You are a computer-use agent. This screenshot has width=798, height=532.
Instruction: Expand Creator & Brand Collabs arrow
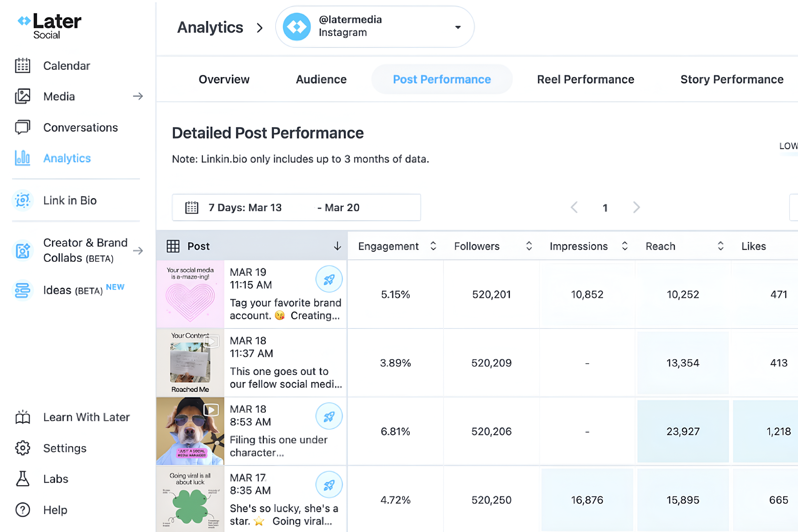[x=138, y=251]
